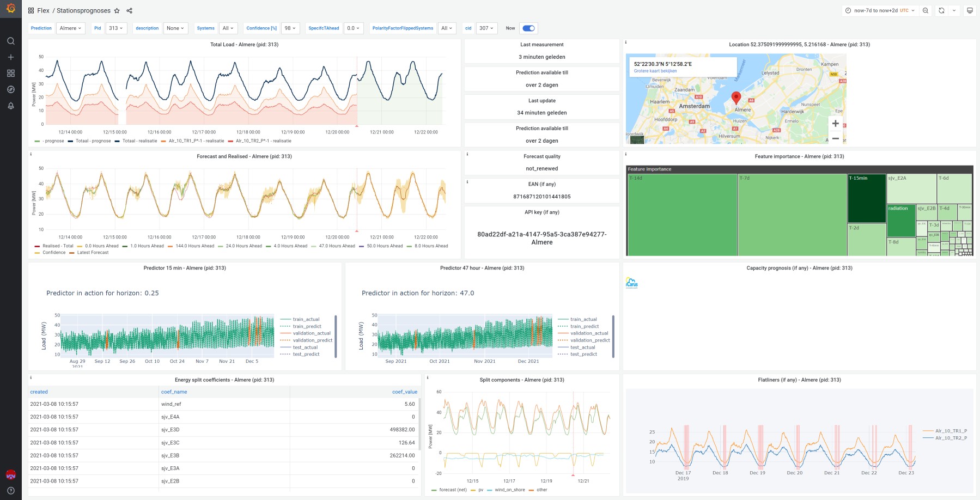980x500 pixels.
Task: Sort table by coef_name column
Action: 174,392
